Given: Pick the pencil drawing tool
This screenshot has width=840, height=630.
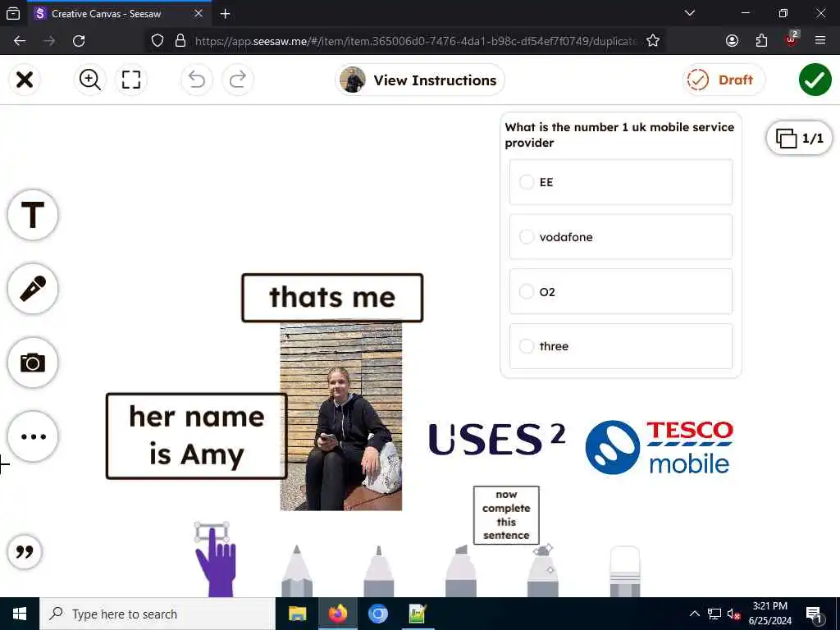Looking at the screenshot, I should pos(297,571).
